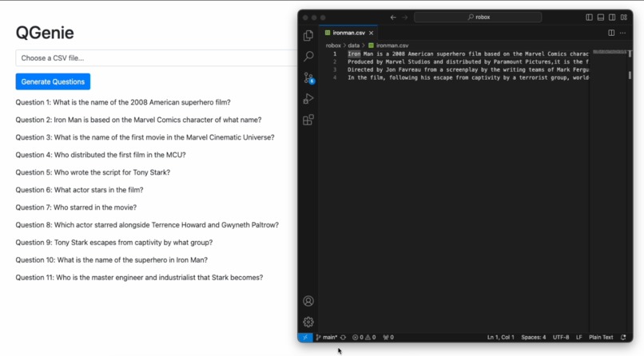Select language mode Plain Text
Image resolution: width=644 pixels, height=356 pixels.
(x=601, y=337)
